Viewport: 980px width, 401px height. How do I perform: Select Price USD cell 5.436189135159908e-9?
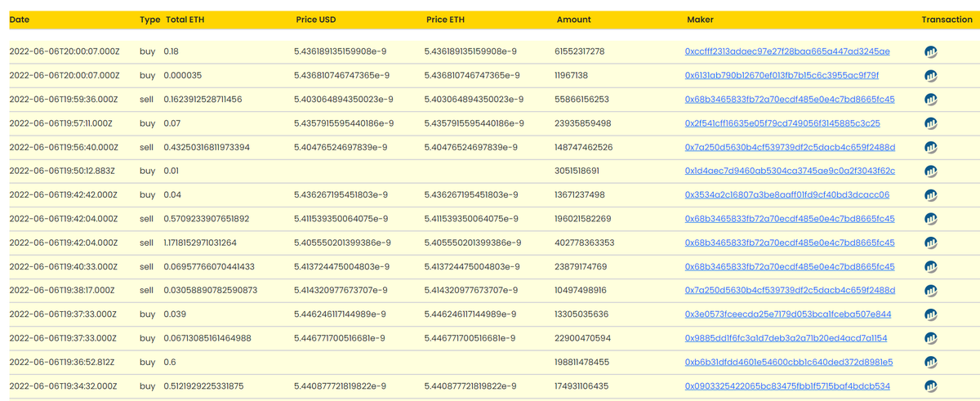pos(341,51)
